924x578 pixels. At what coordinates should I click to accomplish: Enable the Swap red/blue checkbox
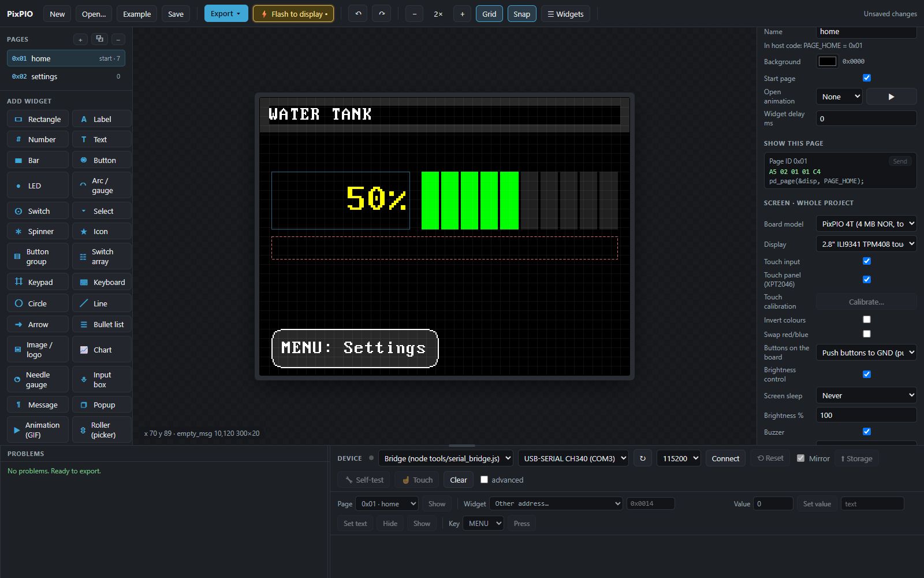coord(867,334)
